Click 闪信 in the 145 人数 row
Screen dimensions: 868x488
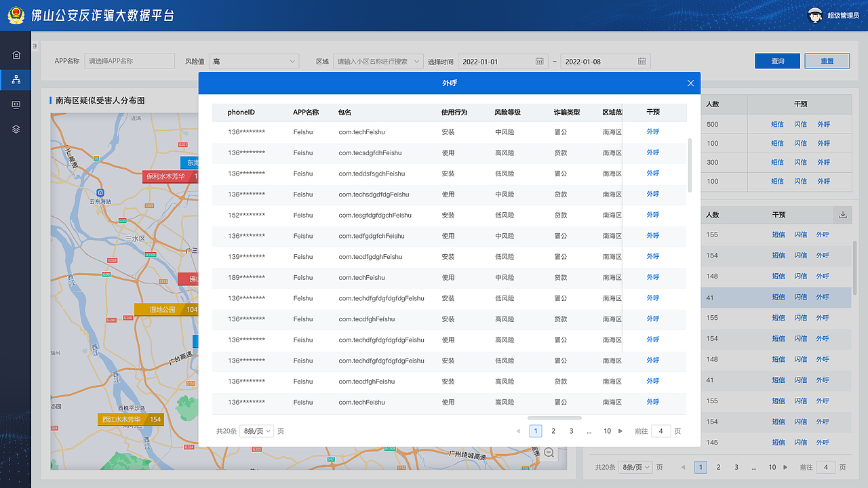801,443
